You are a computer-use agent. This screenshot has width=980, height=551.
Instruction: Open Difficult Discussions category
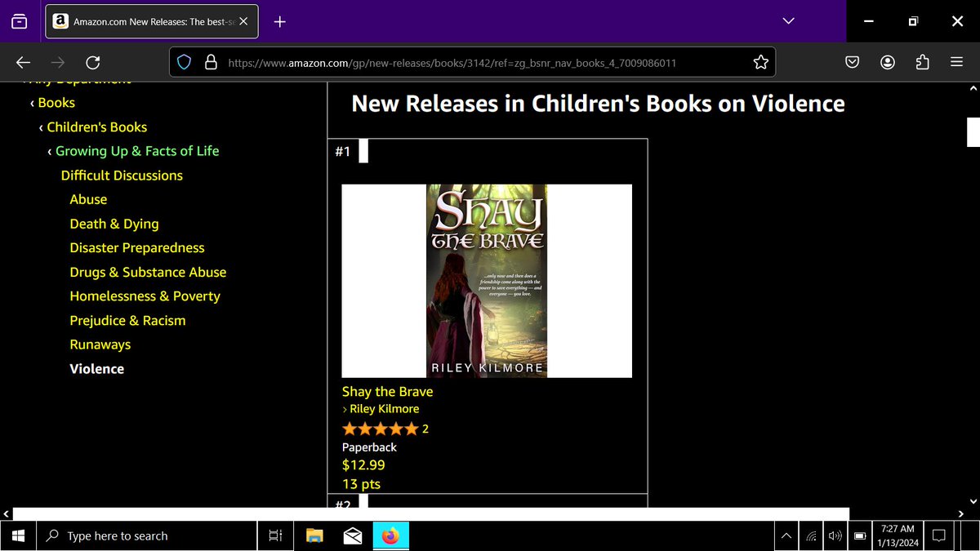coord(122,176)
